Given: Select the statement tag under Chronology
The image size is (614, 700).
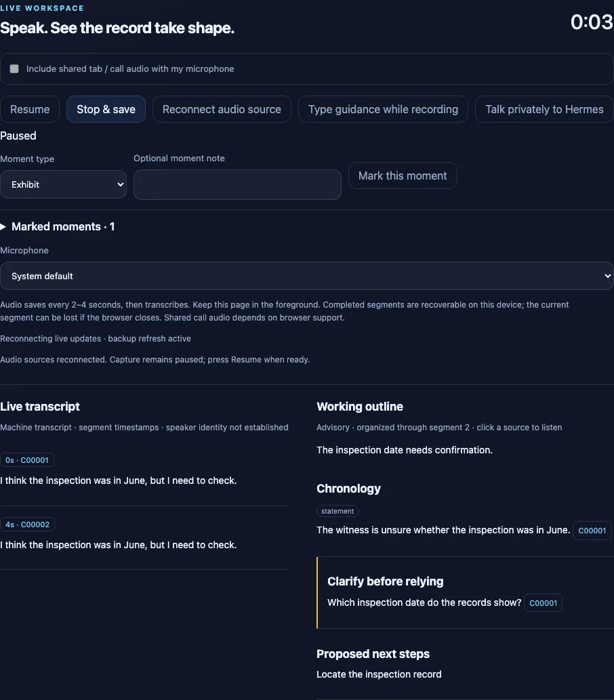Looking at the screenshot, I should 337,511.
